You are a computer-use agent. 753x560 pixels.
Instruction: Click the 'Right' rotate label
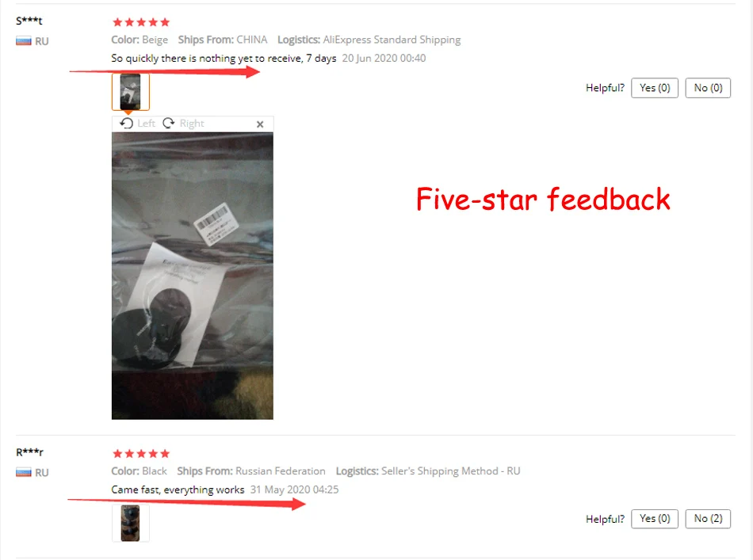click(192, 124)
